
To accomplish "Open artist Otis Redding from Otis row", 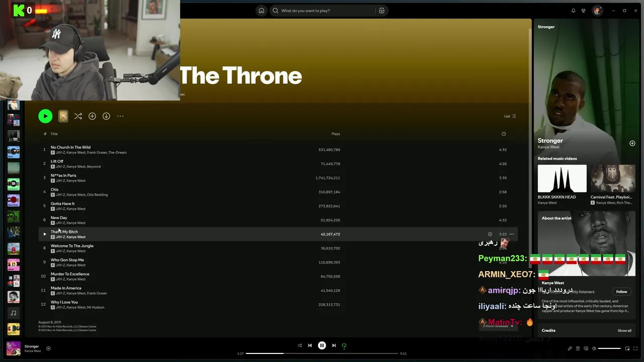I will (x=97, y=195).
